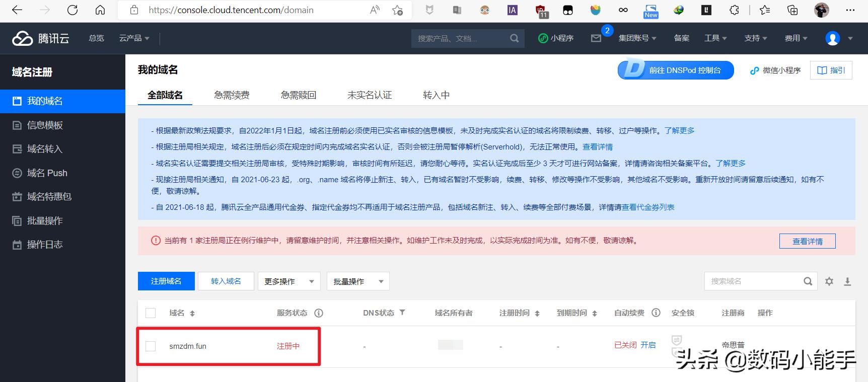The width and height of the screenshot is (868, 382).
Task: Click the read aloud icon in the address bar
Action: (x=375, y=10)
